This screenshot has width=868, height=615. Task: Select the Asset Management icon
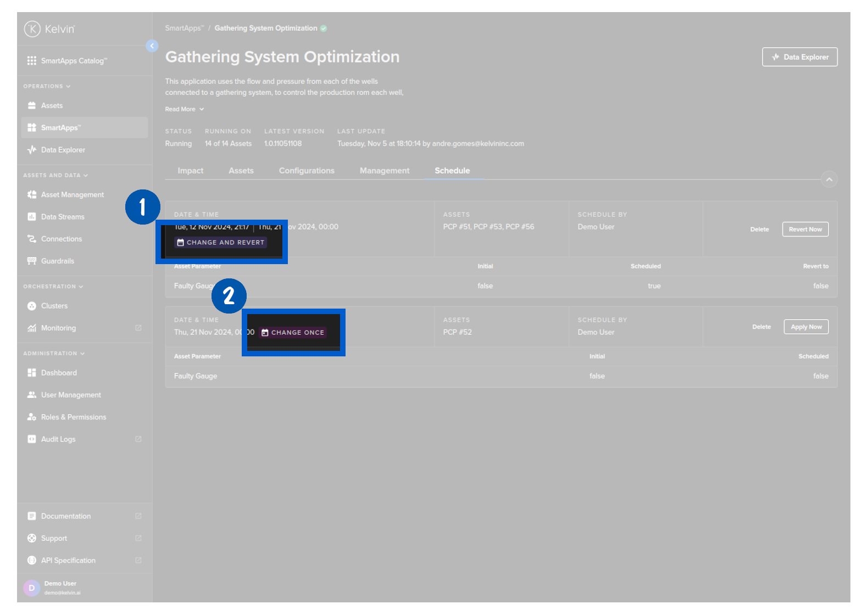coord(32,195)
